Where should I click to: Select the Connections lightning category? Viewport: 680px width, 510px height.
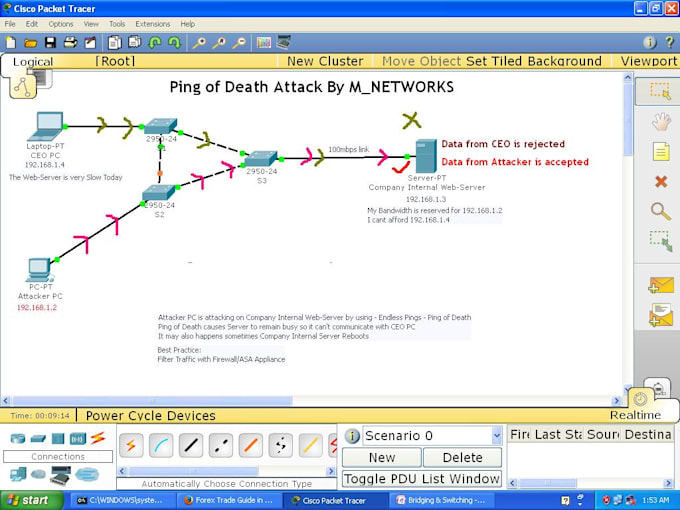tap(98, 438)
